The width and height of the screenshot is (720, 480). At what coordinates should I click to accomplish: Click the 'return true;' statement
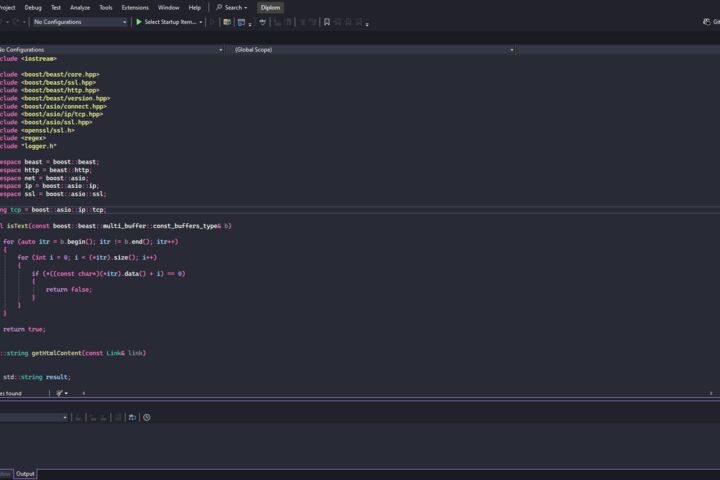click(x=24, y=329)
